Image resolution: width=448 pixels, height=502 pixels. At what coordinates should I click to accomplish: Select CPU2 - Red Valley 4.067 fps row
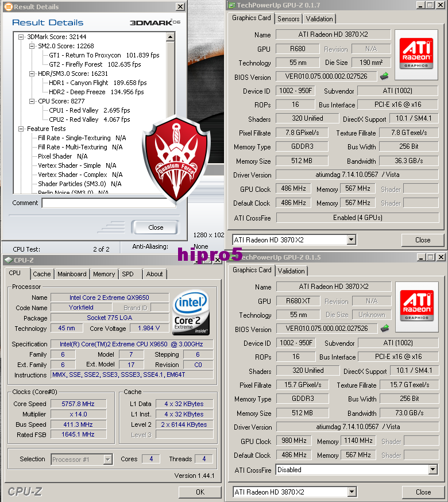point(90,119)
